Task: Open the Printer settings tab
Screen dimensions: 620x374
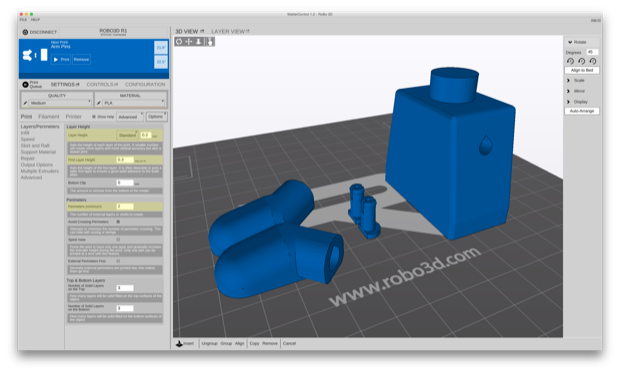Action: [74, 117]
